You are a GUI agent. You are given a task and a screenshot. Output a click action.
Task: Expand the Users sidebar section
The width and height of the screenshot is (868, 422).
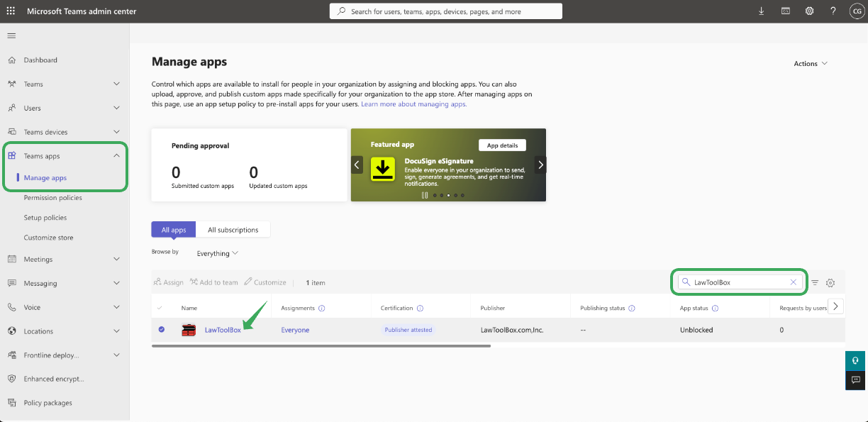[116, 108]
